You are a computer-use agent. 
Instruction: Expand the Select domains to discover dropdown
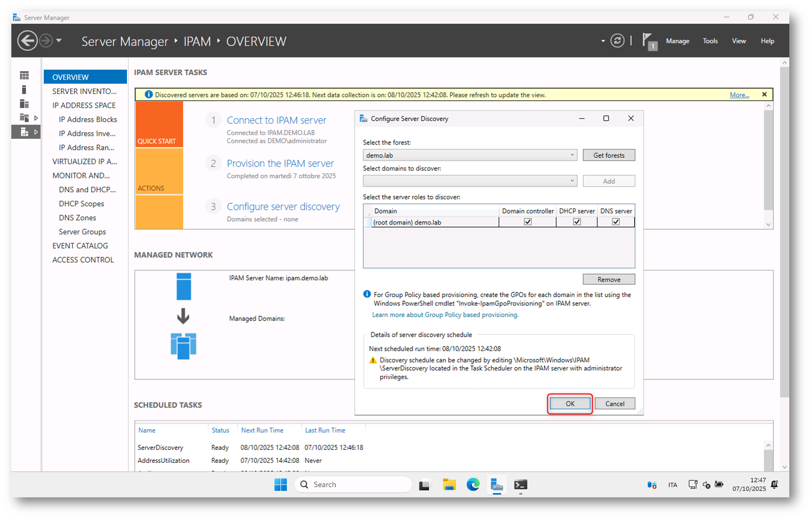pyautogui.click(x=572, y=181)
